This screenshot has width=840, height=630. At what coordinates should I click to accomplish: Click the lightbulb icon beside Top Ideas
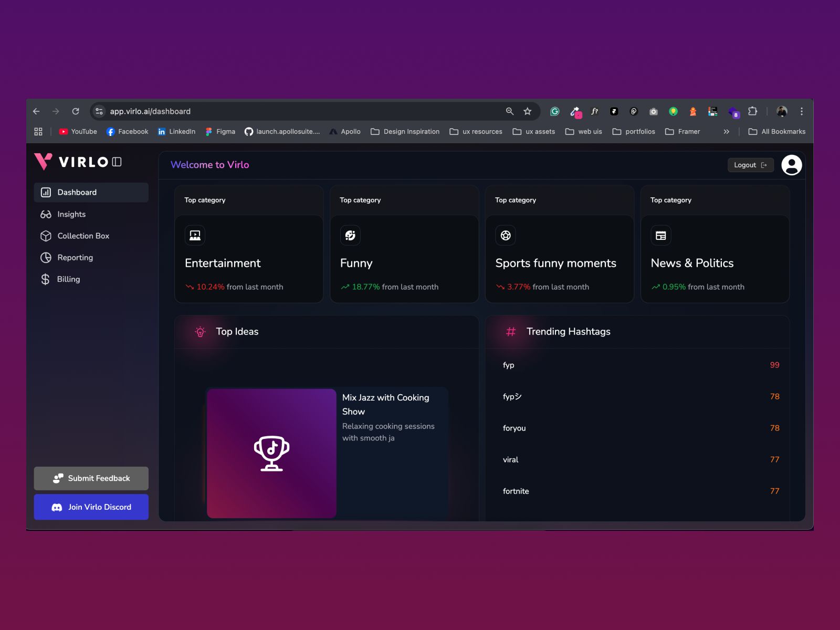[x=200, y=331]
